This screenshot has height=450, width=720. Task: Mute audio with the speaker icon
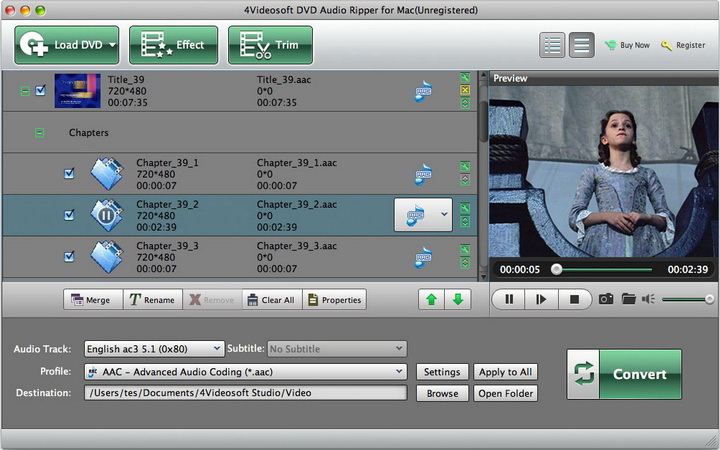pos(649,298)
